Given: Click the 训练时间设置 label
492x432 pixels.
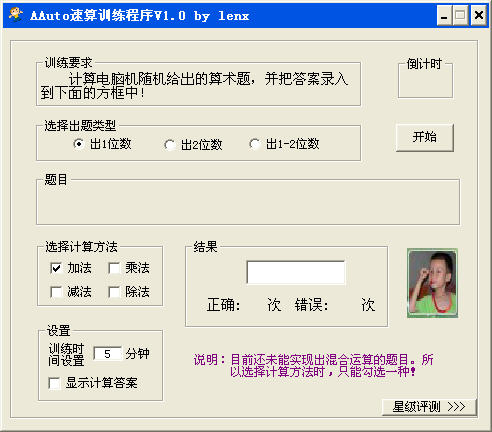Looking at the screenshot, I should (66, 355).
